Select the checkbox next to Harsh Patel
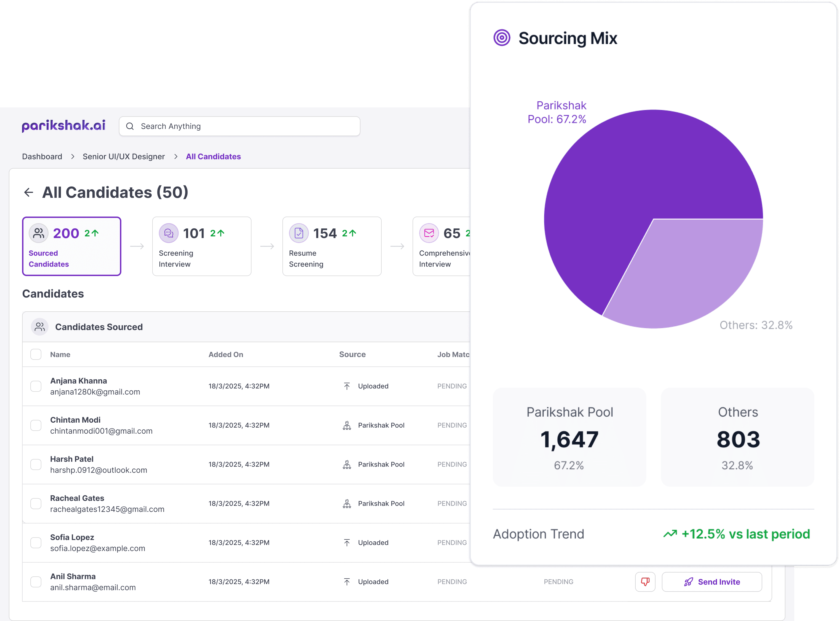 [36, 464]
